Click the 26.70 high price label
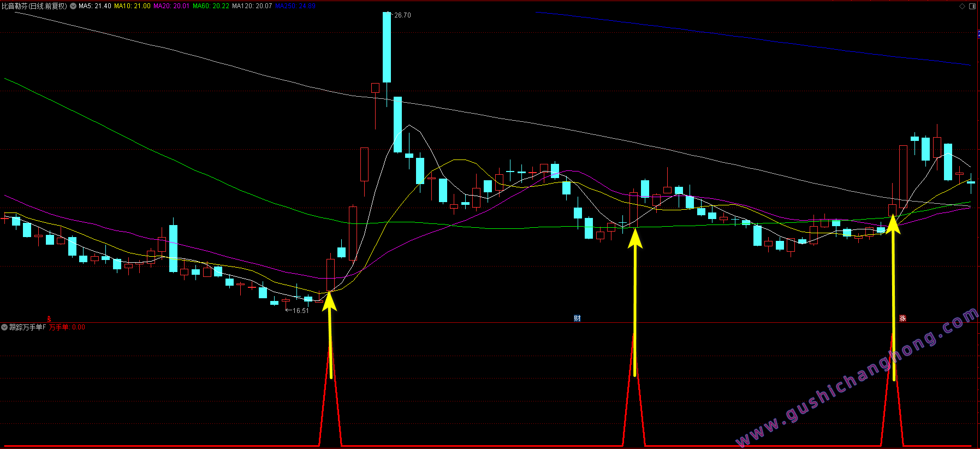Image resolution: width=980 pixels, height=449 pixels. tap(402, 15)
